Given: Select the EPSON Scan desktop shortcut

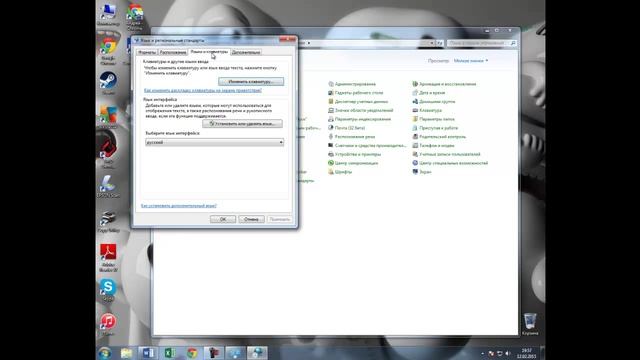Looking at the screenshot, I should coord(108,187).
